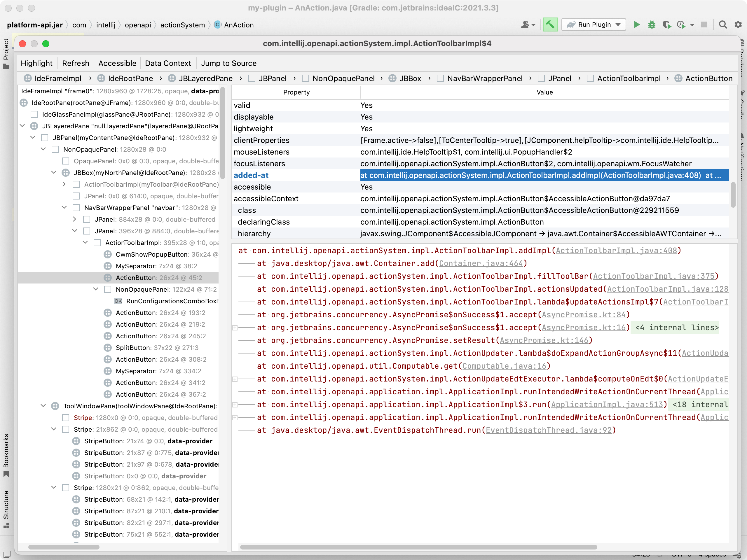The image size is (747, 560).
Task: Open IDE settings gear icon
Action: [x=738, y=24]
